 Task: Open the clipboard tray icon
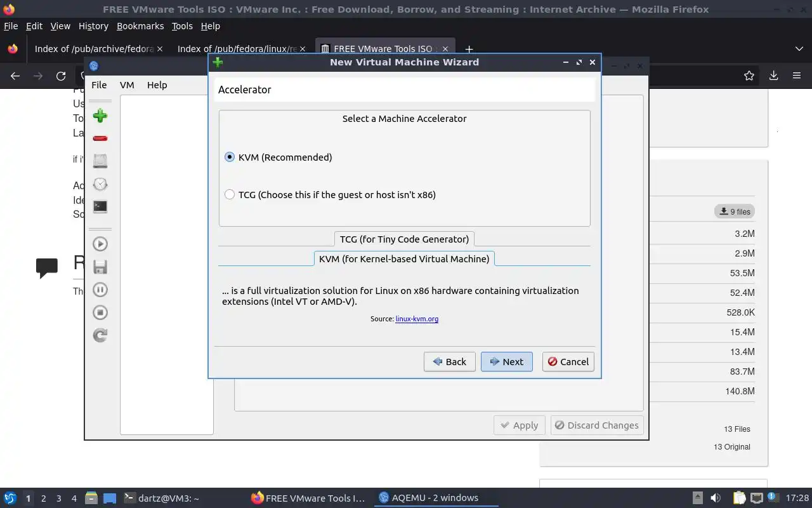[x=739, y=498]
